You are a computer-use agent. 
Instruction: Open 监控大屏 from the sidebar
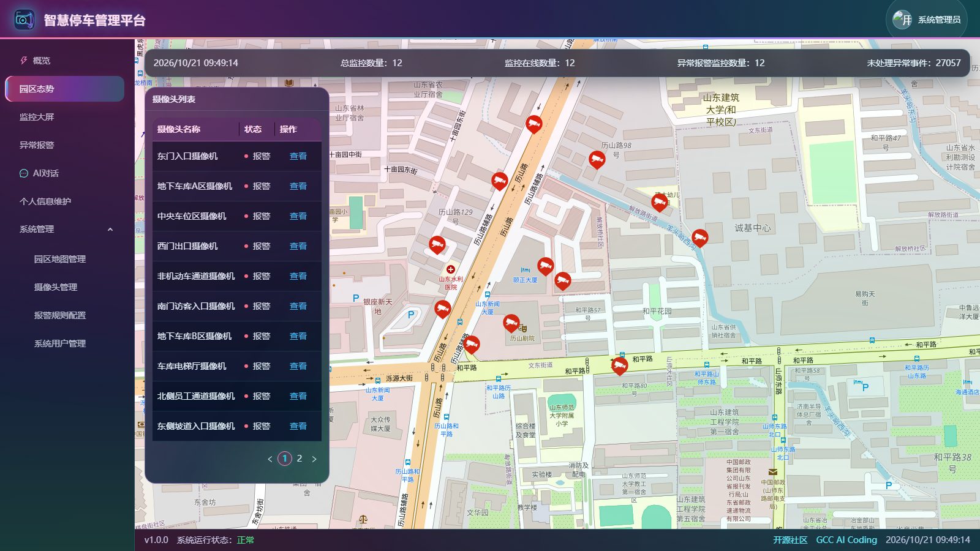pyautogui.click(x=65, y=117)
